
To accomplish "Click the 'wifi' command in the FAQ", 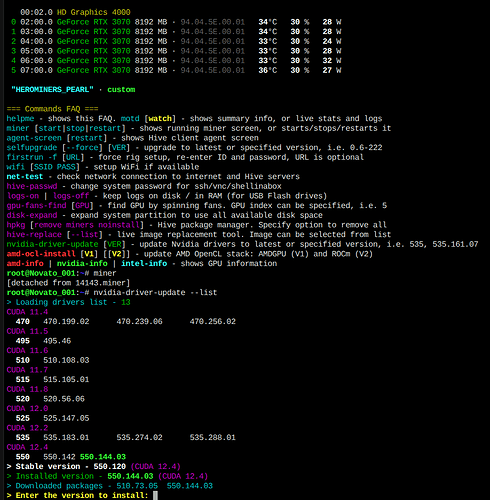I will pos(16,167).
